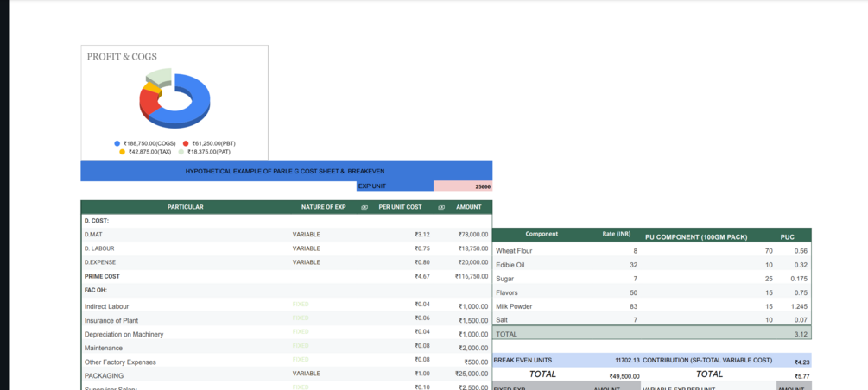Click the ₹0.75 per unit cost cell
This screenshot has height=390, width=868.
coord(422,248)
